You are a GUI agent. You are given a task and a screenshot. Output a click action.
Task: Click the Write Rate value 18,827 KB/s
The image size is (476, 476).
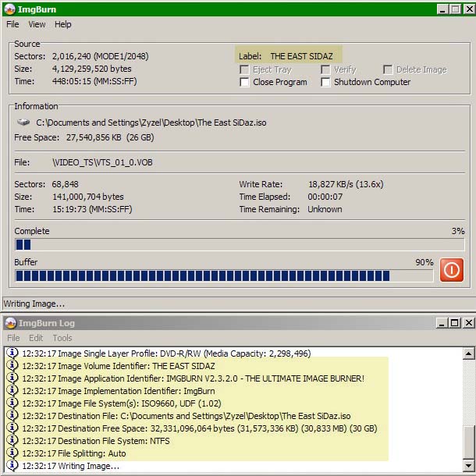346,184
